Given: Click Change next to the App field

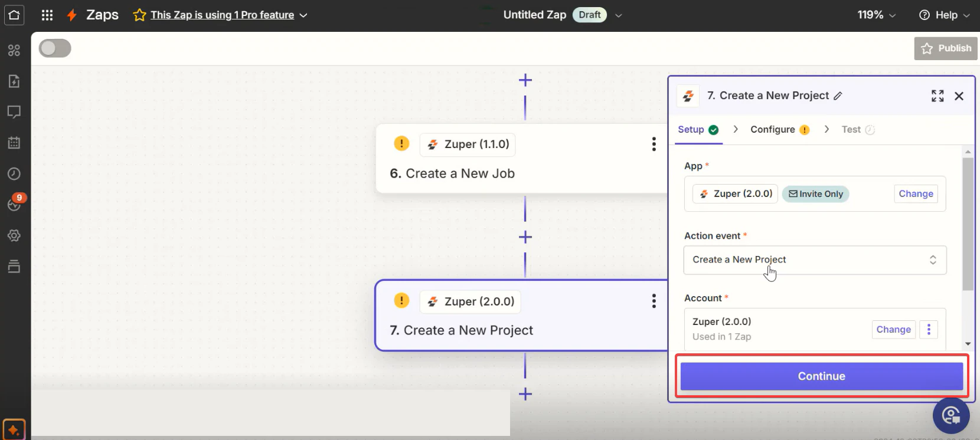Looking at the screenshot, I should point(916,194).
